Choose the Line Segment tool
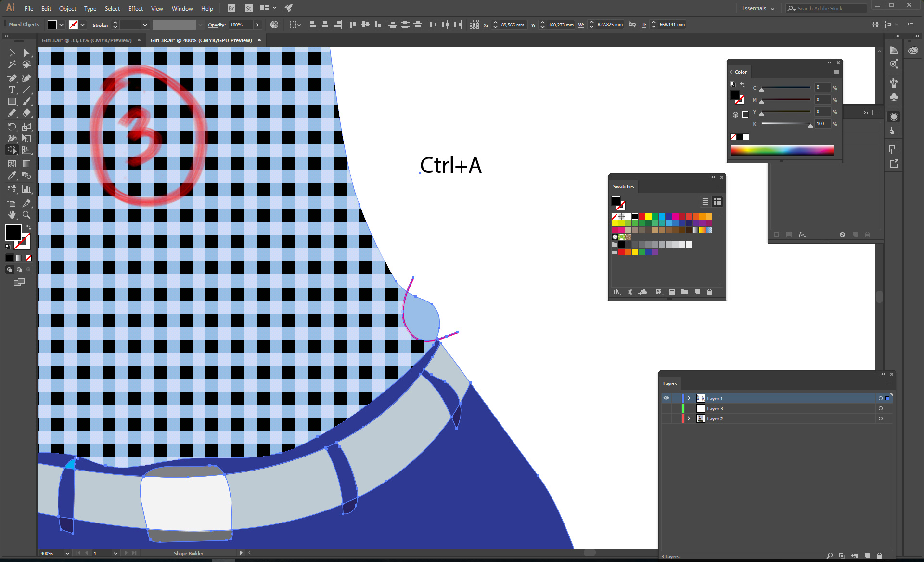This screenshot has width=924, height=562. (26, 90)
